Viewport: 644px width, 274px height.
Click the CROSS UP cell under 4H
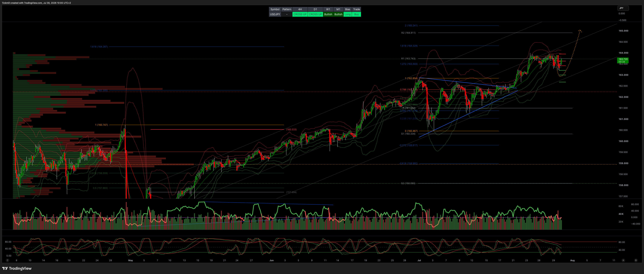click(x=300, y=14)
